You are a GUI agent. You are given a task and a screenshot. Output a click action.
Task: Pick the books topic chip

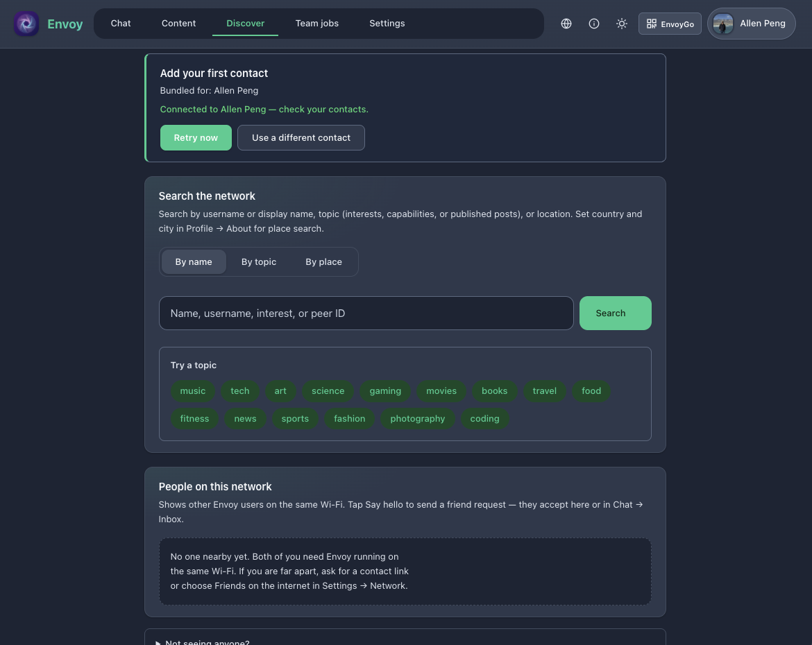click(x=495, y=391)
